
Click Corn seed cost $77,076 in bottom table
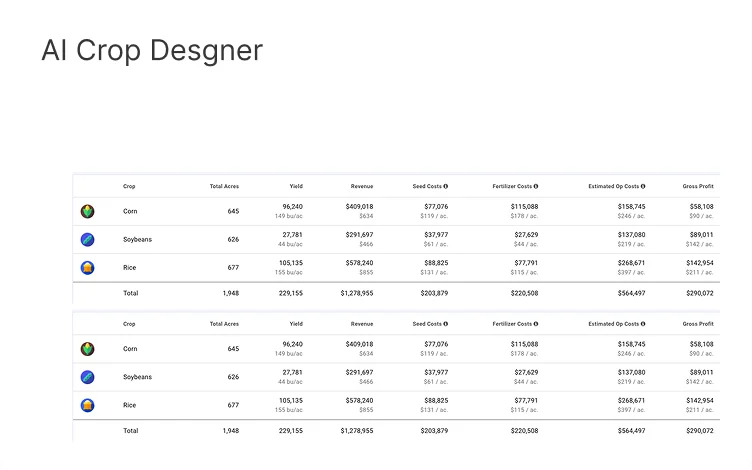(436, 344)
